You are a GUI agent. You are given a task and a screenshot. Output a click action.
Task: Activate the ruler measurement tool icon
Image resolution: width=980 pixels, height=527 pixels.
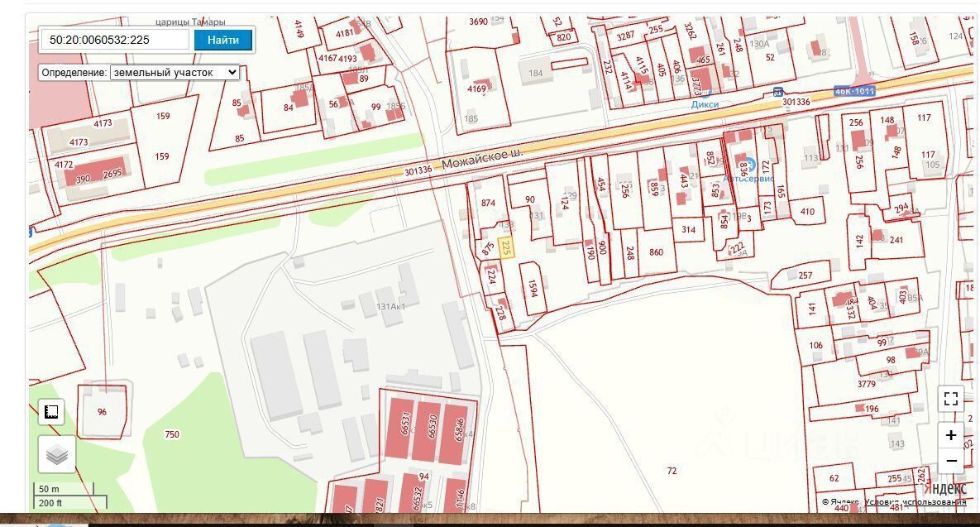[x=51, y=412]
